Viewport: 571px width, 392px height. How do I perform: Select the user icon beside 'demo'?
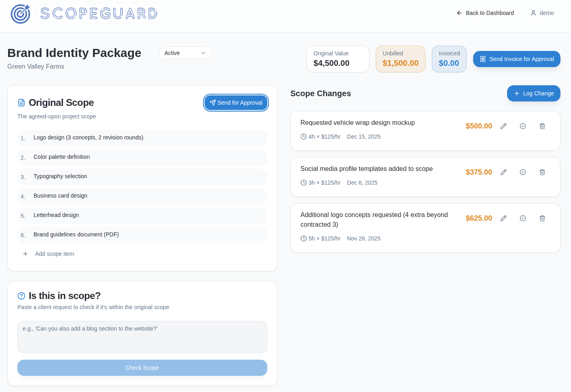point(533,13)
